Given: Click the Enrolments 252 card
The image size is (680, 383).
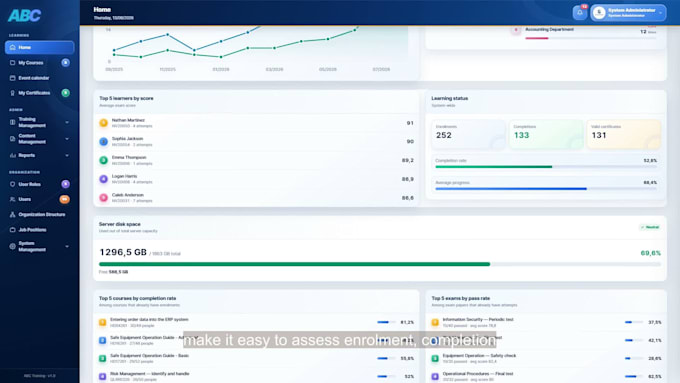Looking at the screenshot, I should tap(468, 134).
